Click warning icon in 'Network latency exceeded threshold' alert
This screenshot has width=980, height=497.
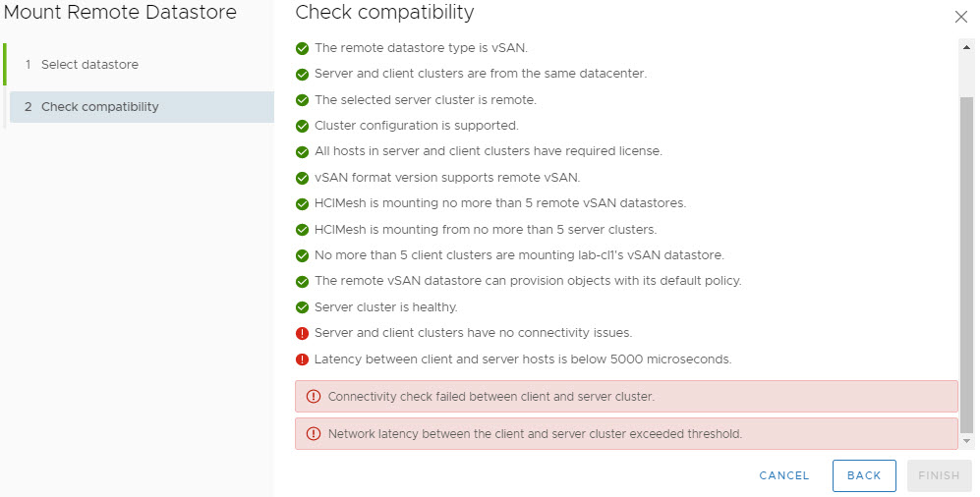click(314, 434)
